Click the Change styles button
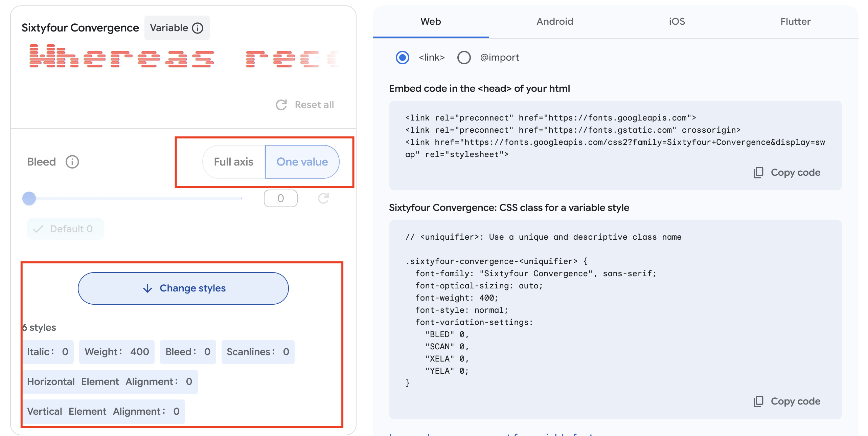 (x=183, y=288)
